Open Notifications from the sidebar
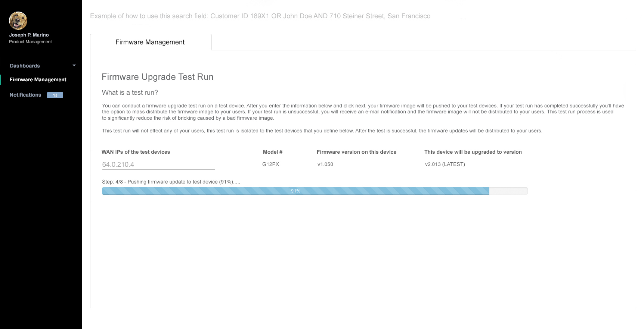 point(25,95)
